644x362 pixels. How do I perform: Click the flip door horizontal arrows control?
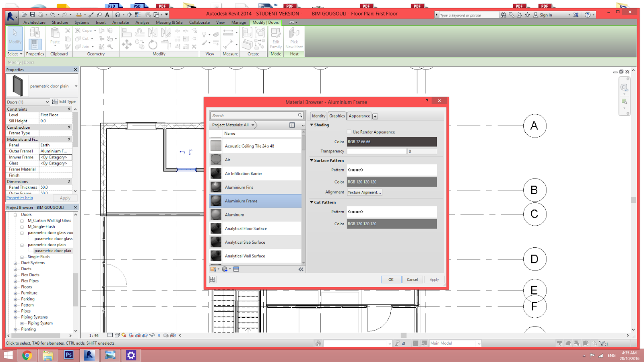(x=182, y=152)
